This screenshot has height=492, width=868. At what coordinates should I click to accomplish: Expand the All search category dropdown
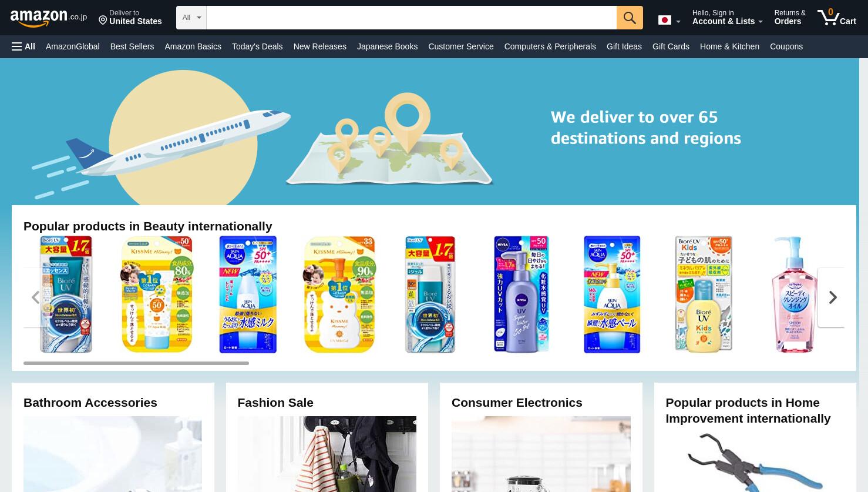point(191,18)
